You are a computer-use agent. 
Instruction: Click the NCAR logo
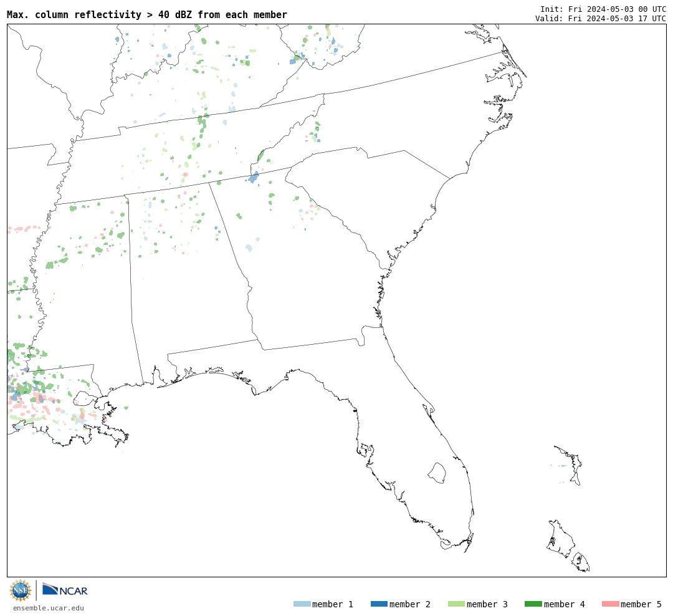click(x=65, y=589)
